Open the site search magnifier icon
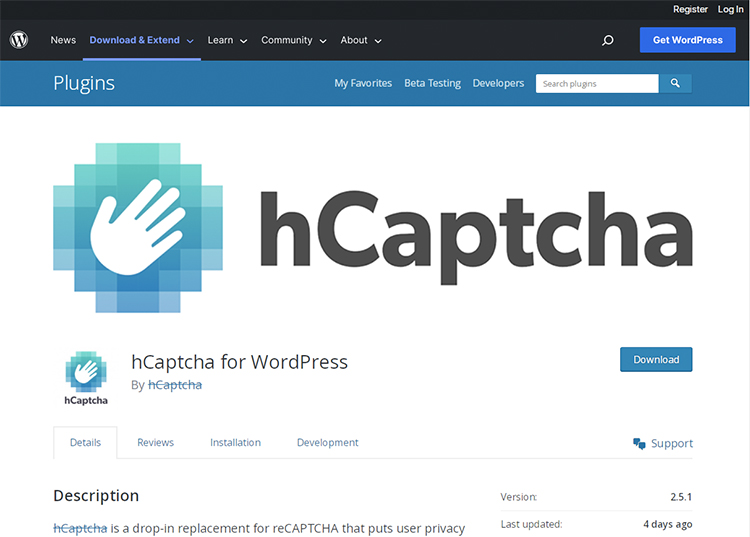 pos(608,40)
